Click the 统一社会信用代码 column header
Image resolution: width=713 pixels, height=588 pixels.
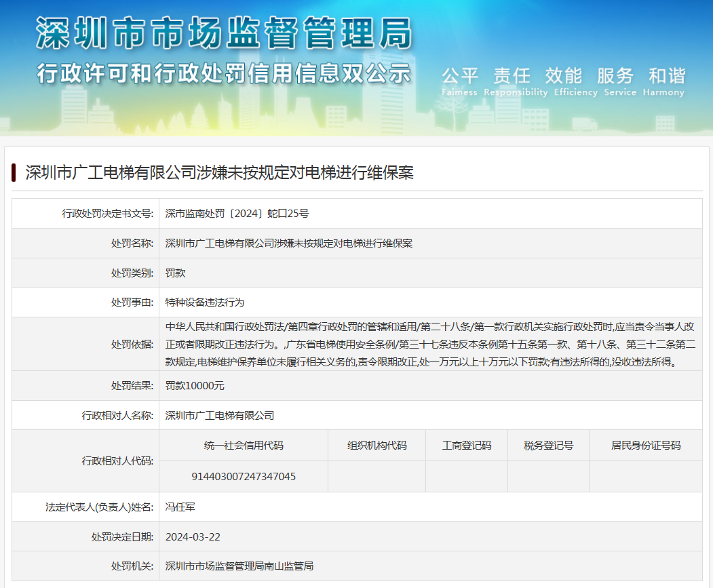(244, 445)
